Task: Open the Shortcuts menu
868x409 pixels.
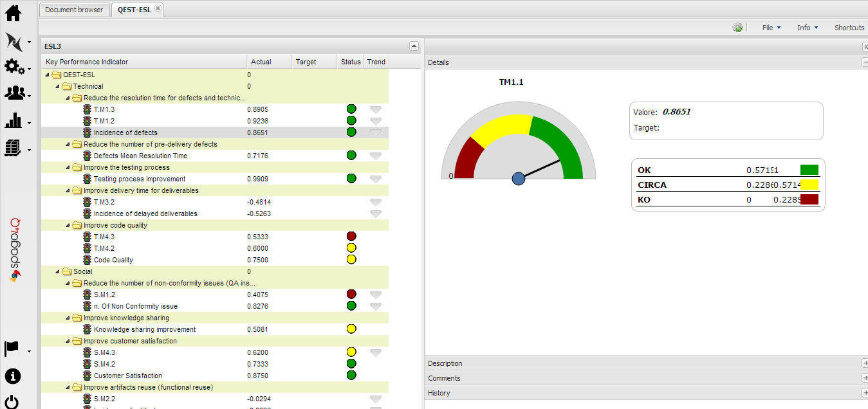Action: point(849,28)
